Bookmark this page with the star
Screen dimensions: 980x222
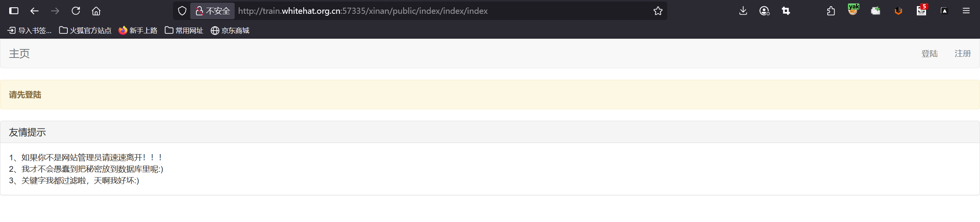point(658,11)
